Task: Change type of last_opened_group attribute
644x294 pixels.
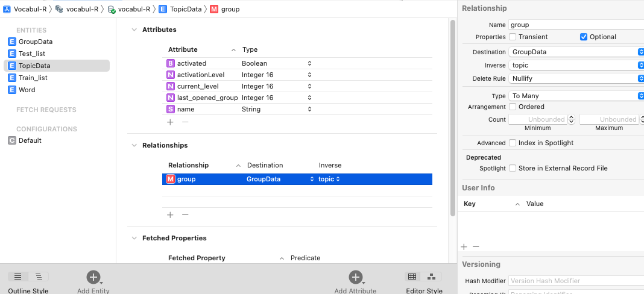Action: 277,98
